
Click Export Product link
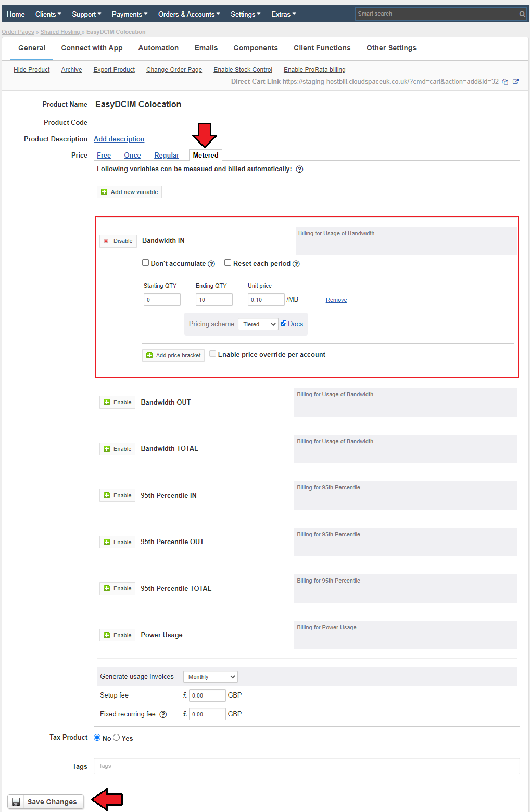point(114,70)
